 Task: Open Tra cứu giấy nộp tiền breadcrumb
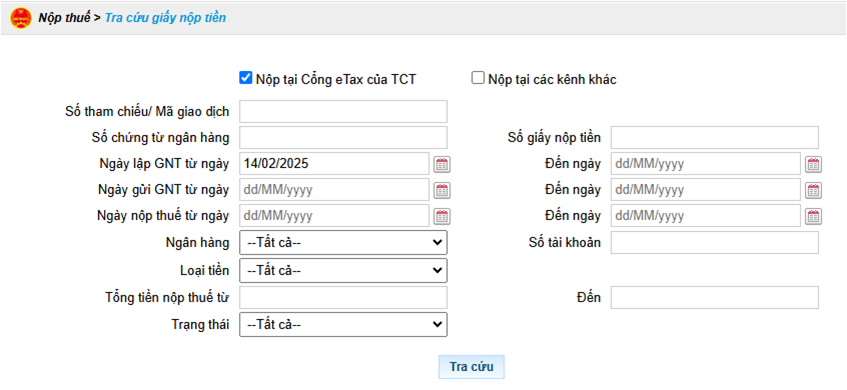pos(165,18)
